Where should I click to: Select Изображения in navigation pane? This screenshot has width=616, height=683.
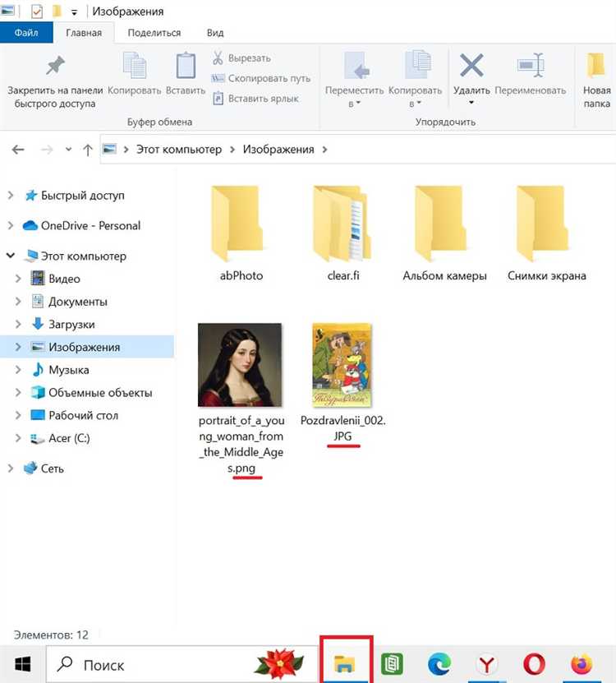[84, 347]
